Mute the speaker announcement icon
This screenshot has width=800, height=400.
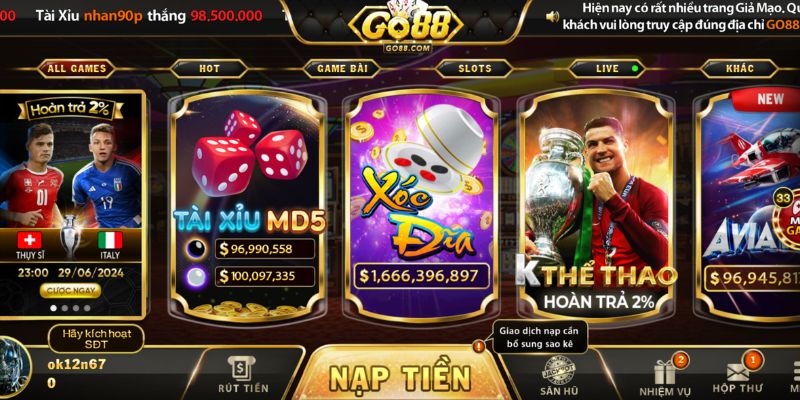tap(552, 17)
